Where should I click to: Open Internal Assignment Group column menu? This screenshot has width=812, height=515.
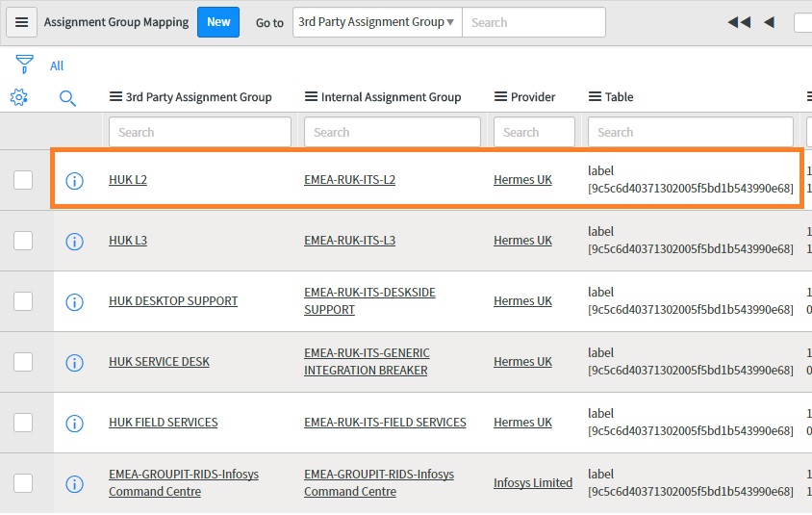coord(311,97)
